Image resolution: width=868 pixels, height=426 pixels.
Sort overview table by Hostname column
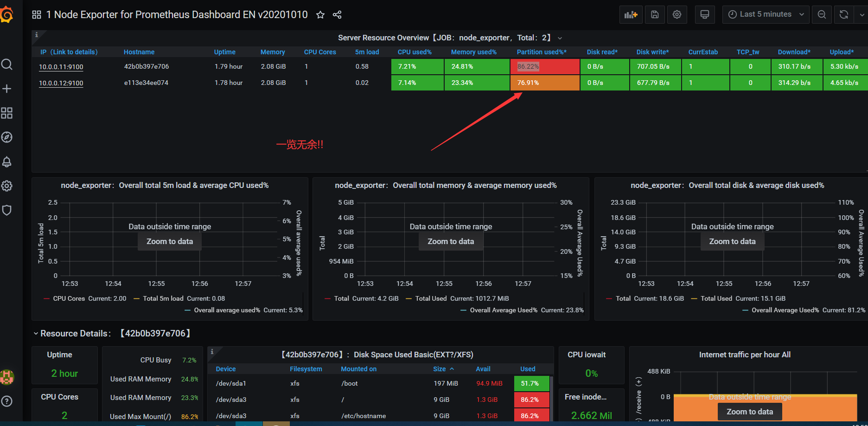coord(139,52)
